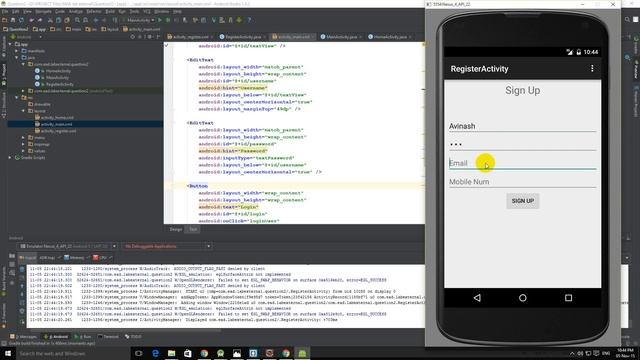Collapse the layout folder
This screenshot has width=640, height=360.
23,111
